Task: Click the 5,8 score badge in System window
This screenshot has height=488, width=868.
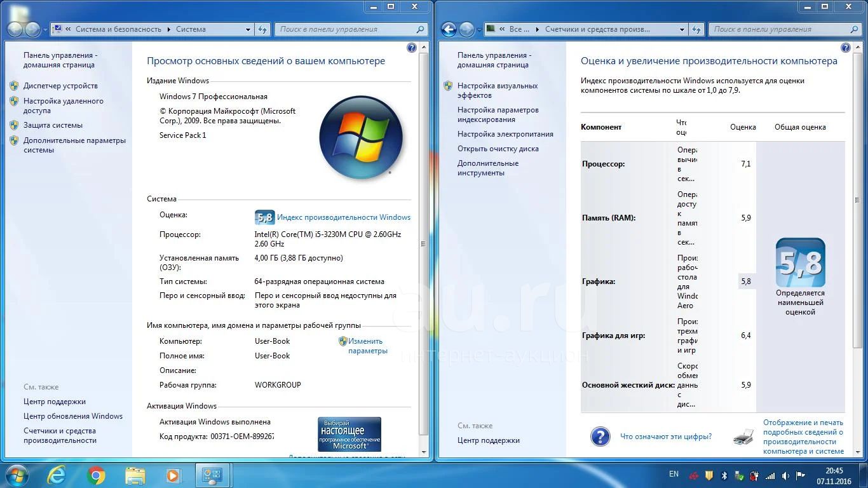Action: 264,217
